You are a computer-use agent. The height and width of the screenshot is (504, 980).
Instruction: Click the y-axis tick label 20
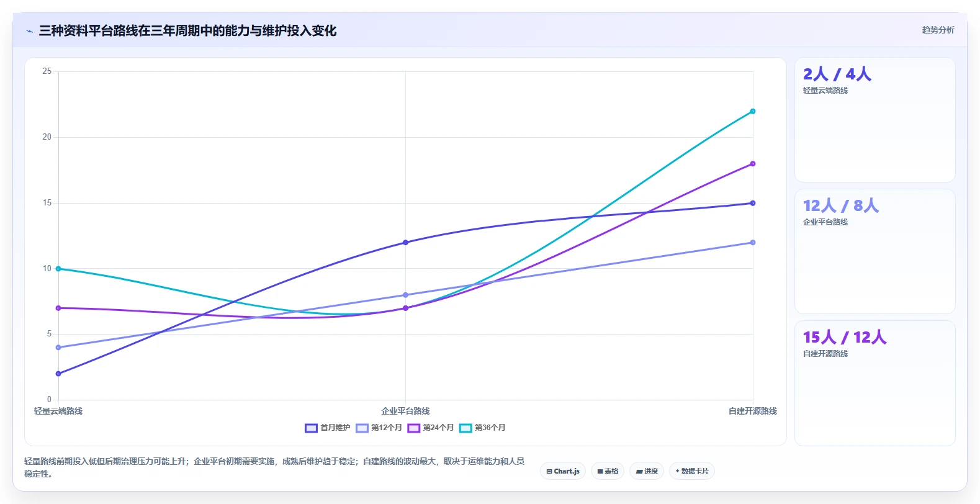pos(47,137)
